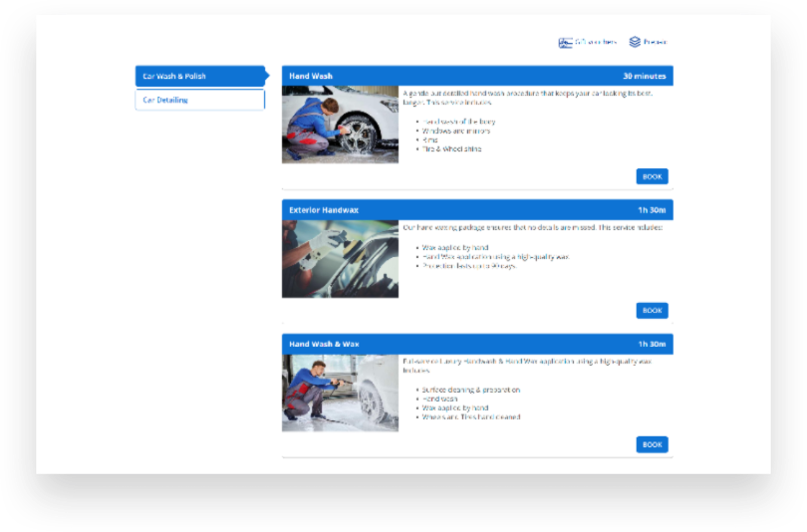The height and width of the screenshot is (532, 807).
Task: Click the Hand Wash service title
Action: click(311, 76)
